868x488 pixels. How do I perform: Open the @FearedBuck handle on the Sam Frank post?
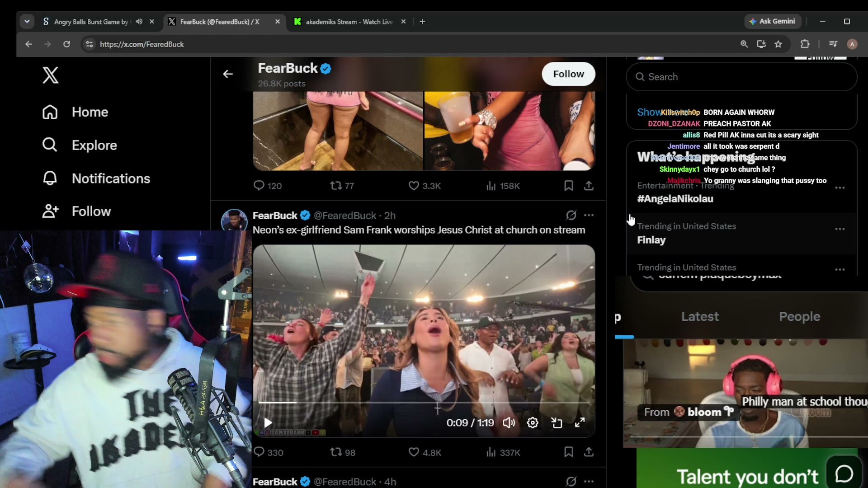[x=345, y=216]
